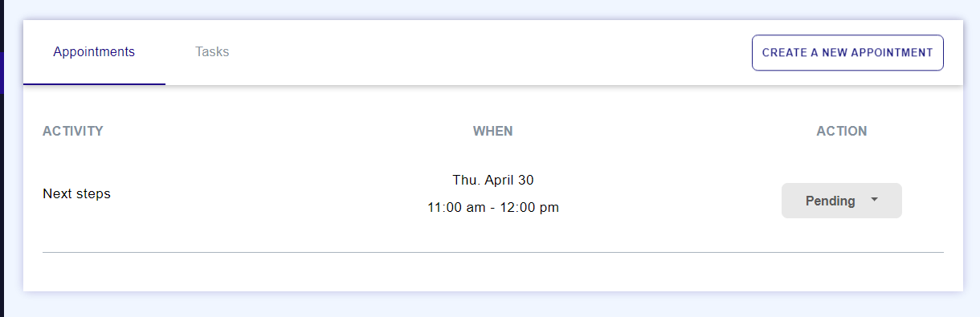Click the underline indicator below Appointments tab
Viewport: 980px width, 317px height.
tap(94, 84)
